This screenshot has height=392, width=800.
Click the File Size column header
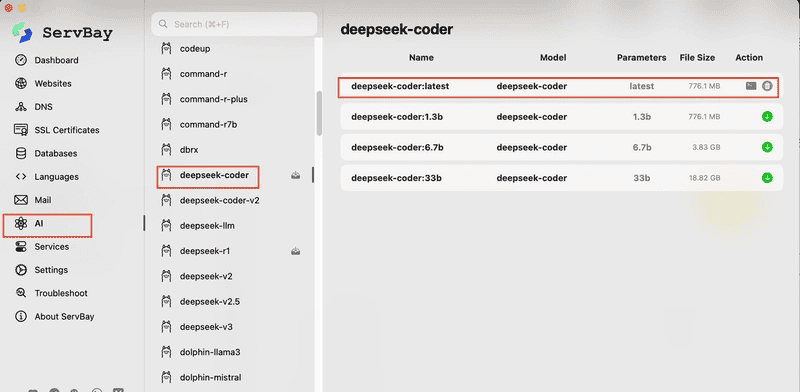pos(697,58)
